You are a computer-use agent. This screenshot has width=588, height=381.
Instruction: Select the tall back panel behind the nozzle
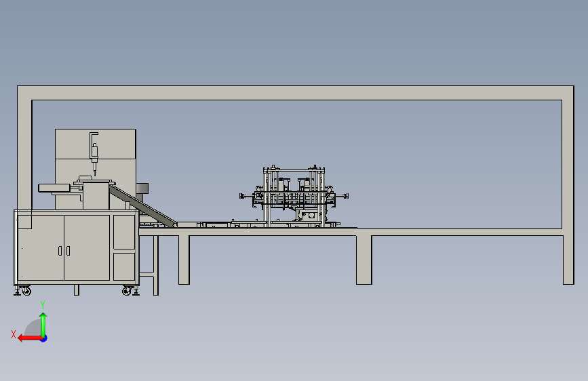click(x=96, y=169)
